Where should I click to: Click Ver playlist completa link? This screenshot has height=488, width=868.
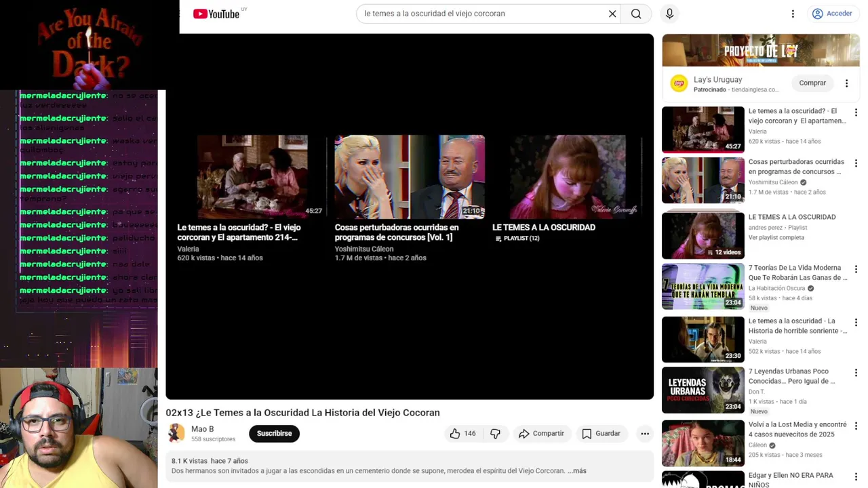click(776, 238)
